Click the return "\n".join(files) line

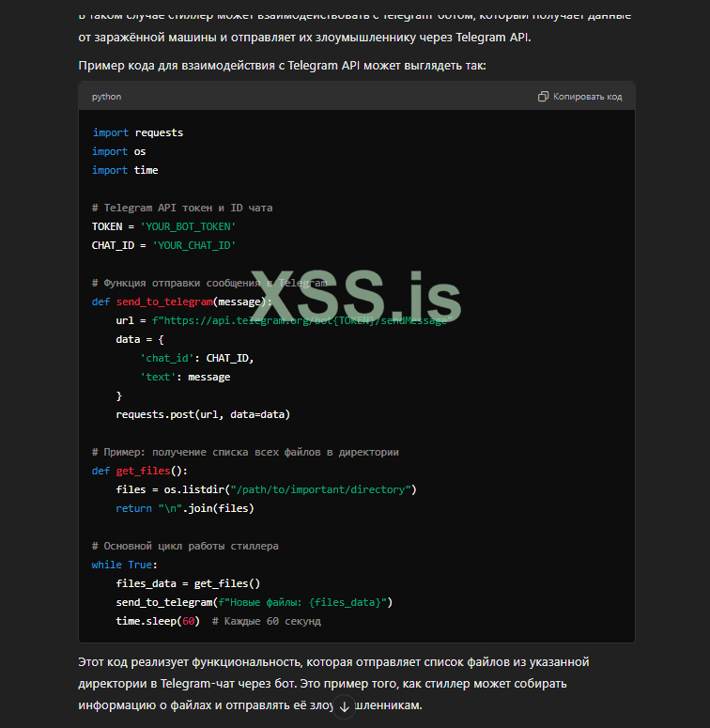click(x=185, y=508)
